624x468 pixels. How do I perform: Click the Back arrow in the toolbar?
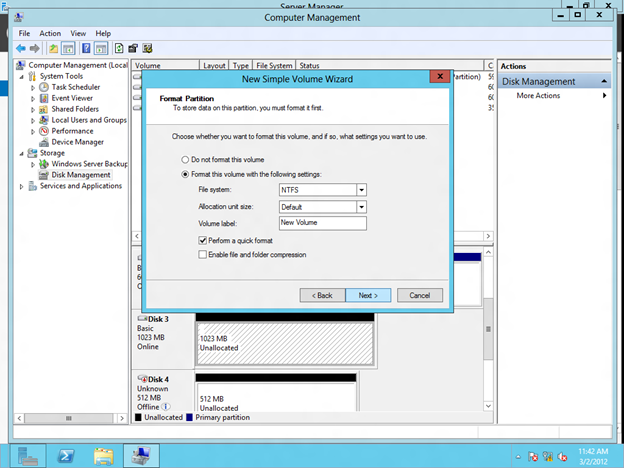[x=21, y=48]
